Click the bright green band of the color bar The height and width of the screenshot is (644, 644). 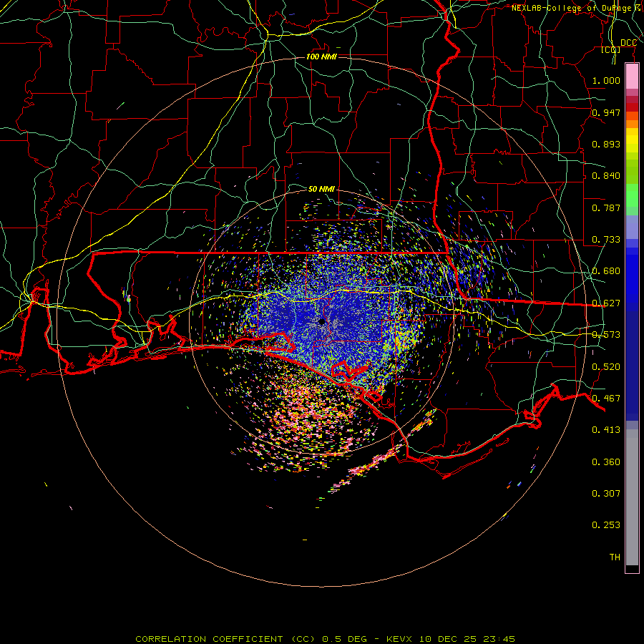coord(632,195)
